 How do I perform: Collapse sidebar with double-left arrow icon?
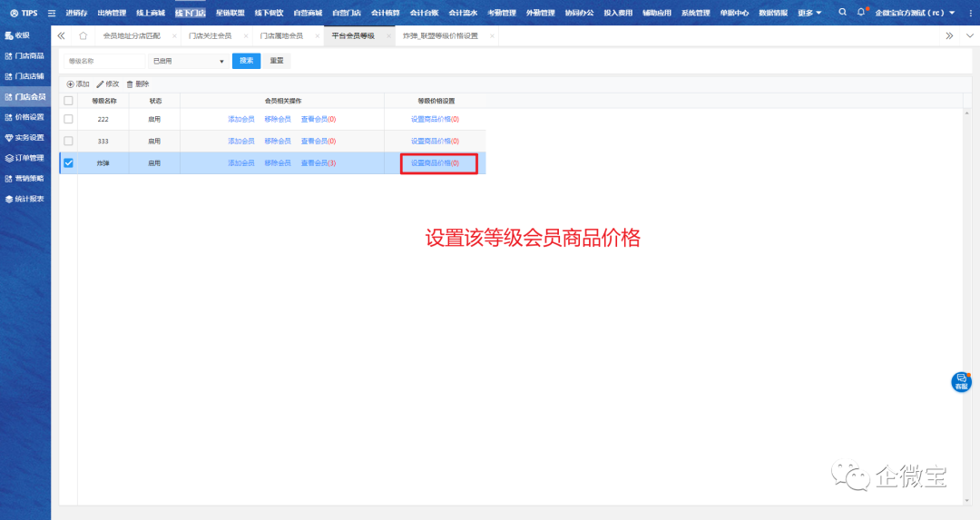(x=61, y=35)
